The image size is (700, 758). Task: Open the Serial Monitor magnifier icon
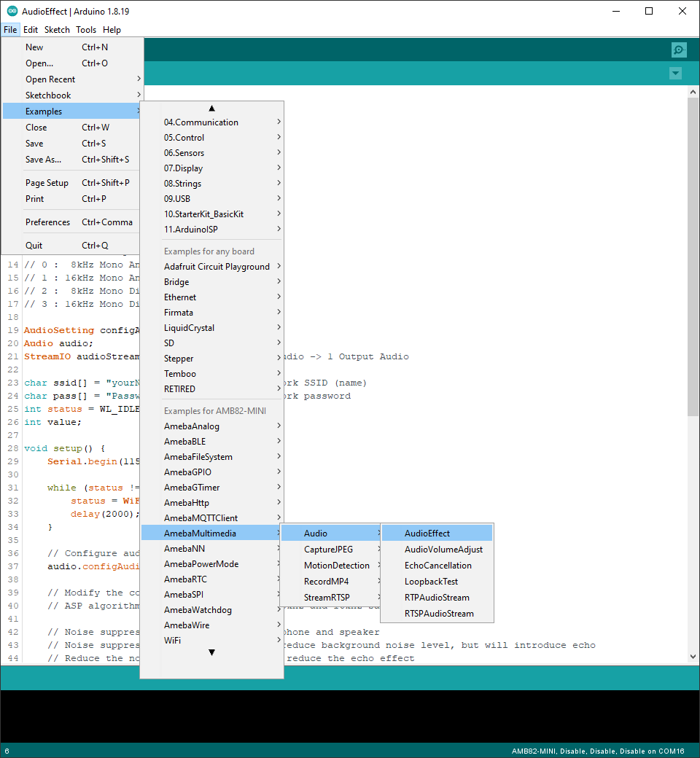[679, 50]
